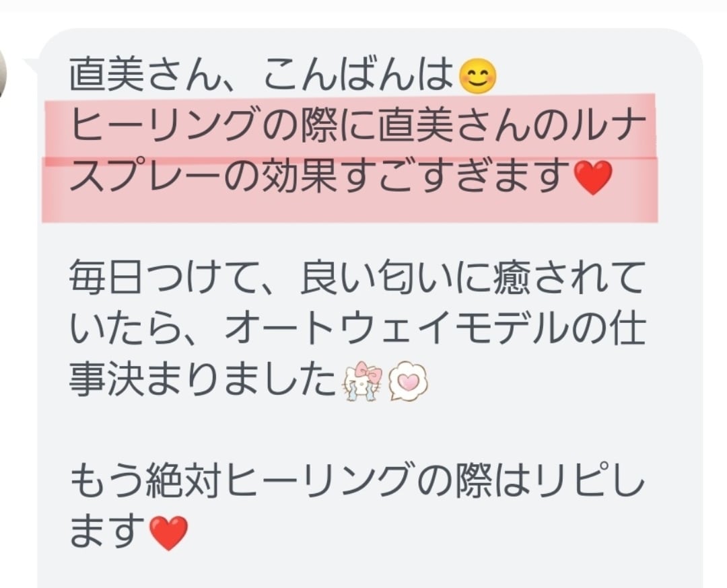Tap the heart speech bubble emoji
This screenshot has height=588, width=727.
pyautogui.click(x=407, y=381)
